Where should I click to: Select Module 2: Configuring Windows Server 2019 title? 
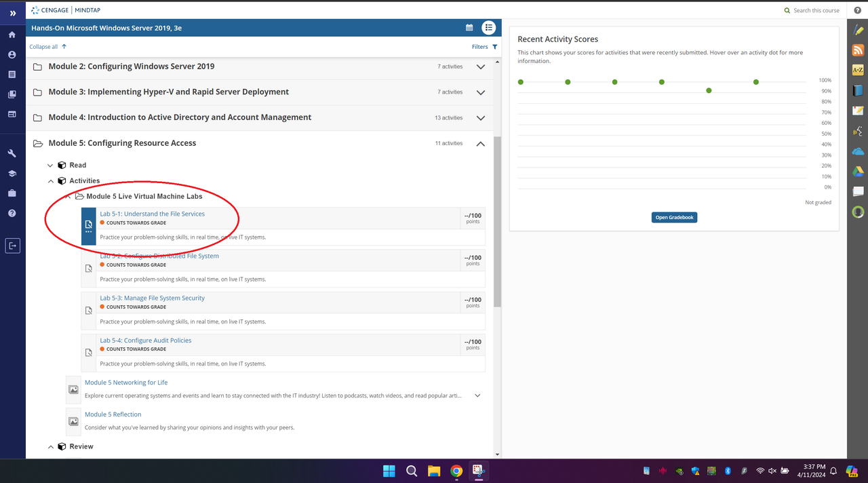click(x=131, y=66)
